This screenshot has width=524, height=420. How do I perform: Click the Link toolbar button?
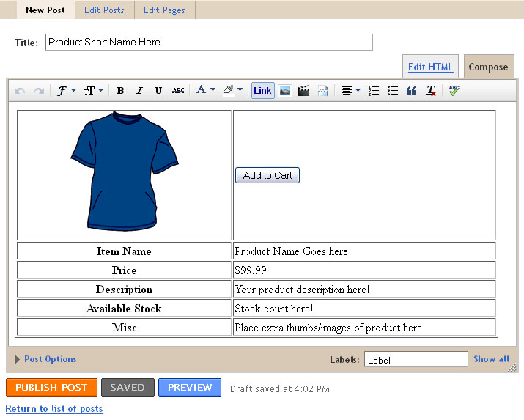tap(262, 91)
